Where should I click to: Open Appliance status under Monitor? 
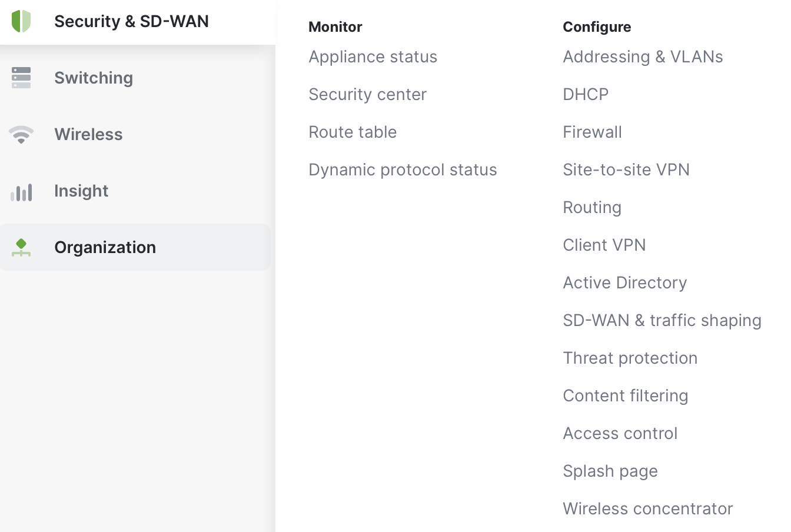click(x=373, y=56)
